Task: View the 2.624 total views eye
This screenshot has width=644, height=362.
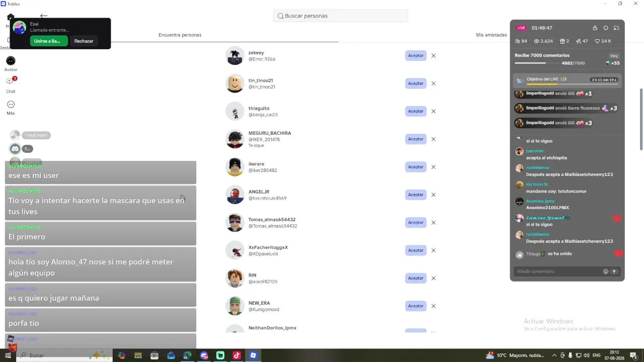Action: point(536,41)
